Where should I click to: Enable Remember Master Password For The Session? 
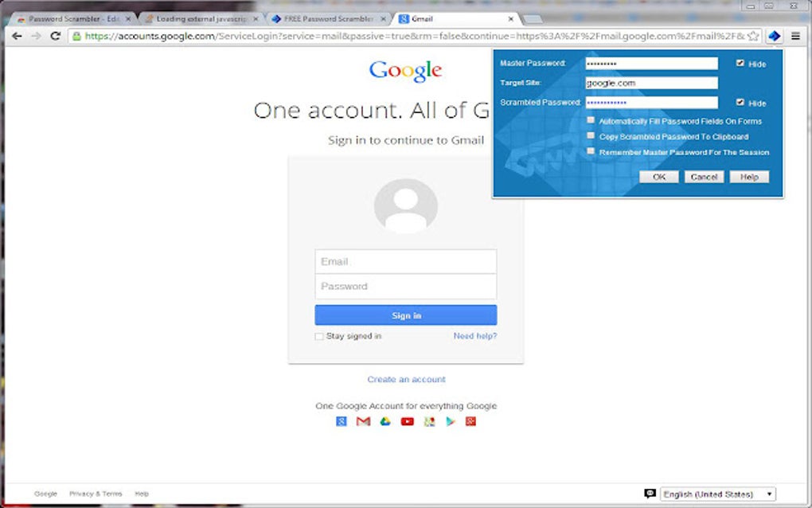[x=591, y=151]
